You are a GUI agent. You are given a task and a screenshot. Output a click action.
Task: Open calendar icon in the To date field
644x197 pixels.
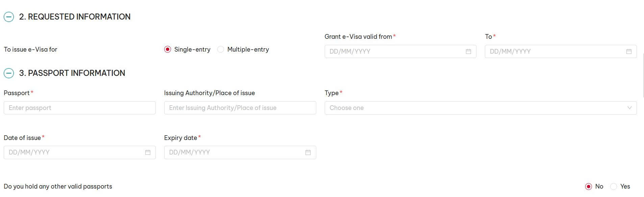pyautogui.click(x=629, y=52)
